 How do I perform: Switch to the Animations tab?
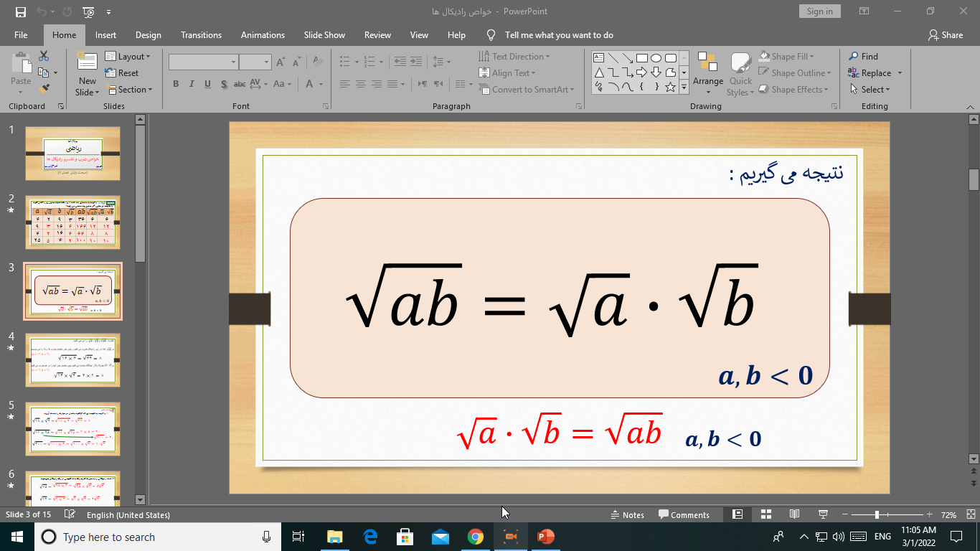tap(263, 35)
